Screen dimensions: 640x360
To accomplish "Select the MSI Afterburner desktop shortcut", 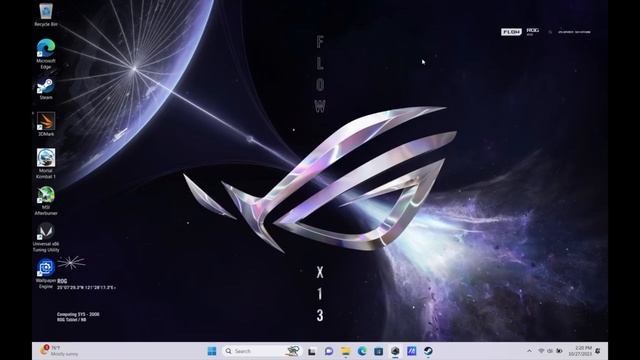I will (46, 200).
